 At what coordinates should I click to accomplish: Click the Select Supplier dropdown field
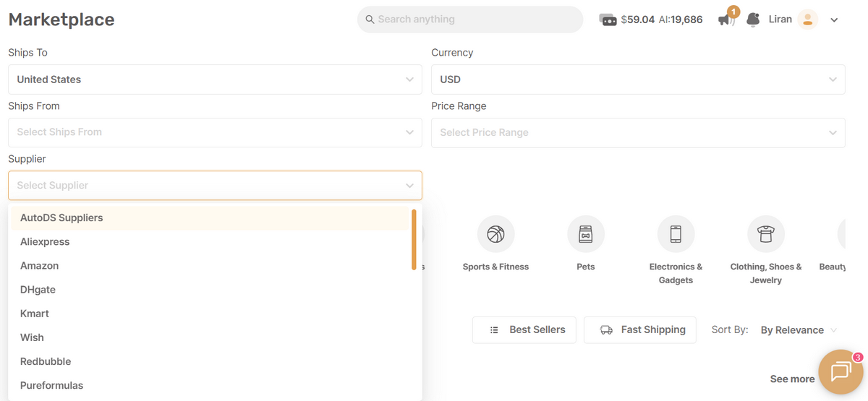point(215,186)
